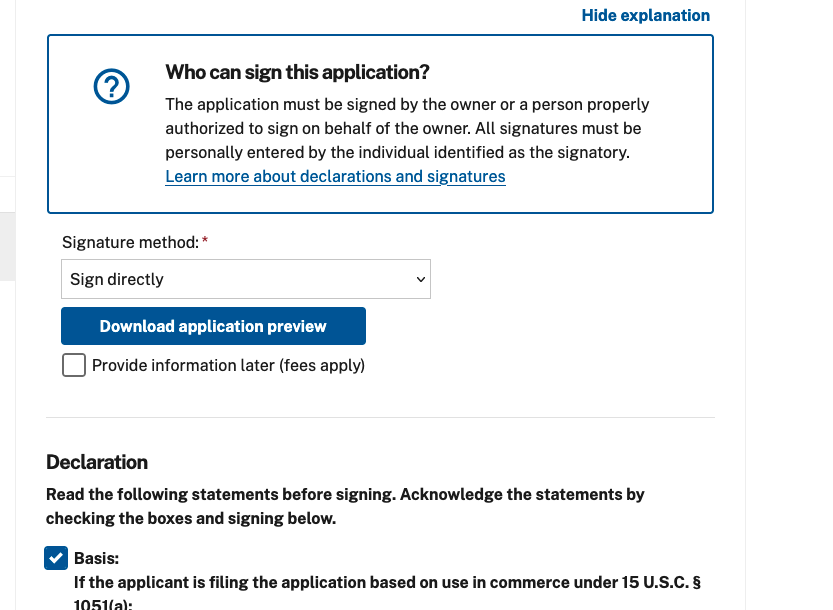Click the Provide information later (fees apply) label

[228, 365]
